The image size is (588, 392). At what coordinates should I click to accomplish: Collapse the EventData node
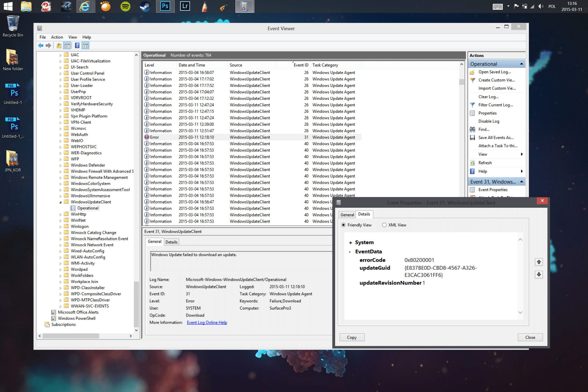click(350, 252)
